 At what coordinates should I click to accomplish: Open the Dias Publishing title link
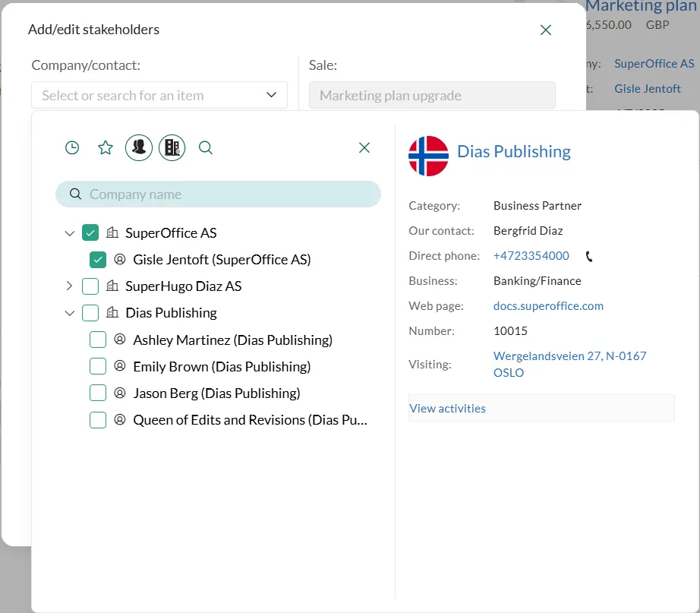click(x=513, y=152)
